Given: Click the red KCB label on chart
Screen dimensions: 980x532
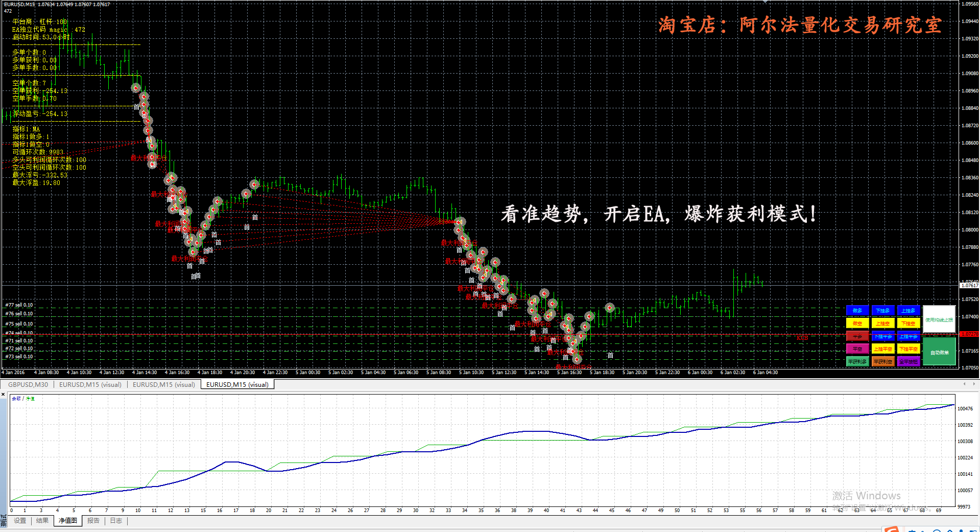Looking at the screenshot, I should tap(802, 338).
